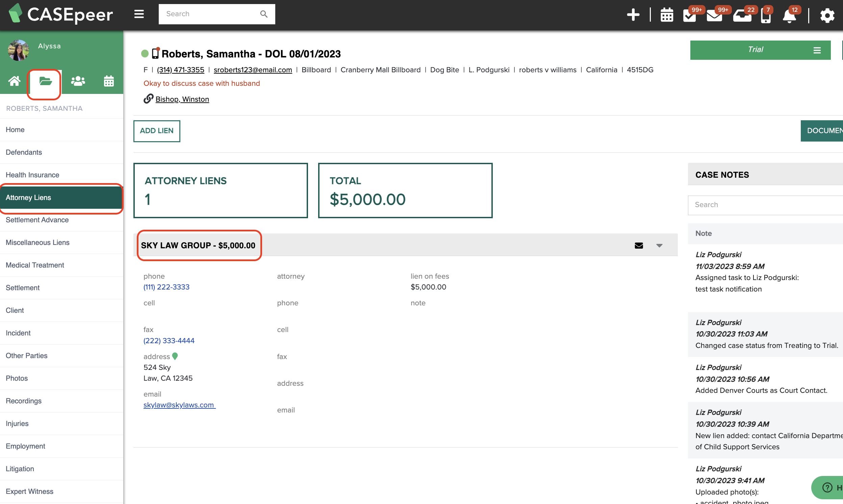843x504 pixels.
Task: Click the note 'Changed case status from Treating to Trial.'
Action: tap(766, 345)
